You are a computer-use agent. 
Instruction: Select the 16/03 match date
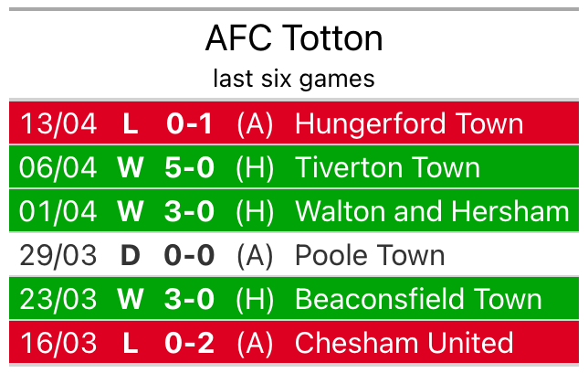click(58, 343)
